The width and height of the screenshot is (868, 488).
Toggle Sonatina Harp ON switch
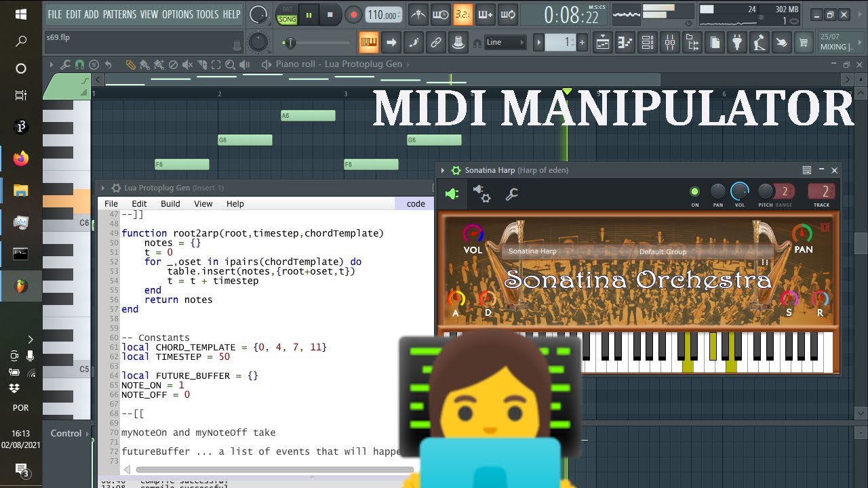pyautogui.click(x=694, y=192)
